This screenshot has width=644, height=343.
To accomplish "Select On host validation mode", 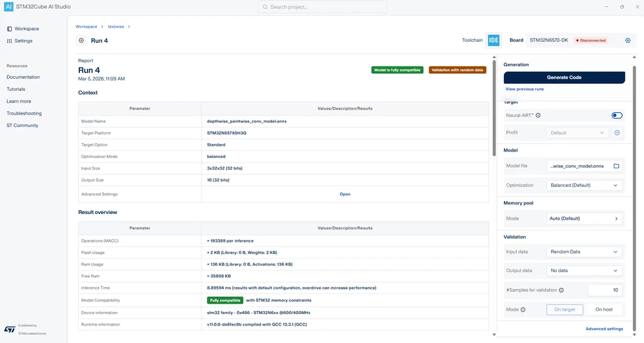I will [604, 309].
